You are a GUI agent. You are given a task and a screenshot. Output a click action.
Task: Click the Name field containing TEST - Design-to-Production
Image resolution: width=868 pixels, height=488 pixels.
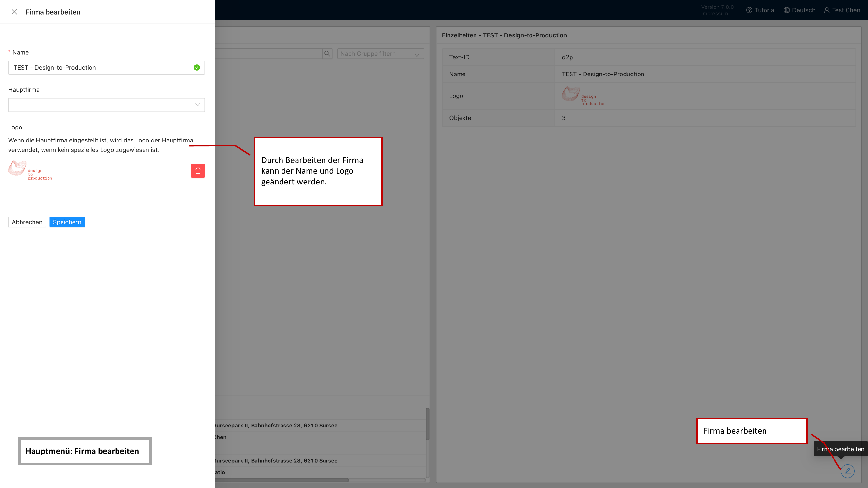[x=101, y=68]
